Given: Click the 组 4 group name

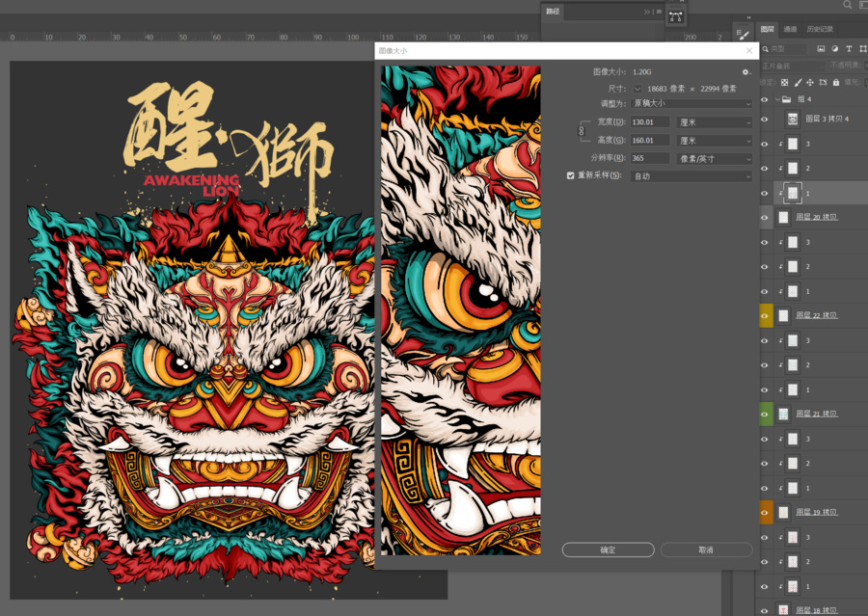Looking at the screenshot, I should pos(804,99).
